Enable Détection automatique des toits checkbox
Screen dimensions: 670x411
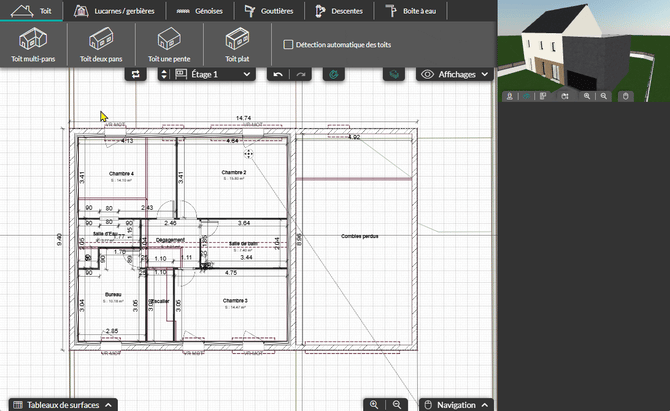pyautogui.click(x=289, y=44)
